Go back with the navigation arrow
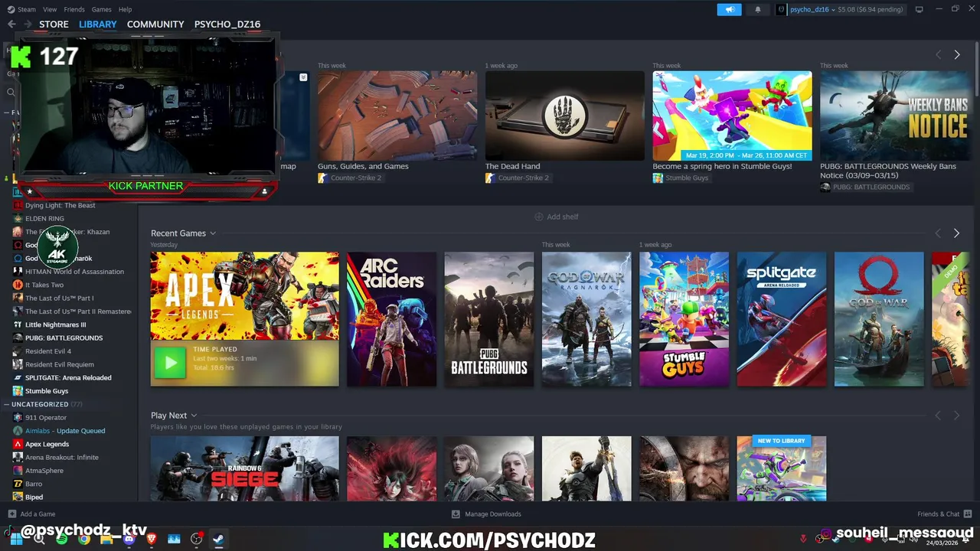This screenshot has width=980, height=551. point(11,24)
